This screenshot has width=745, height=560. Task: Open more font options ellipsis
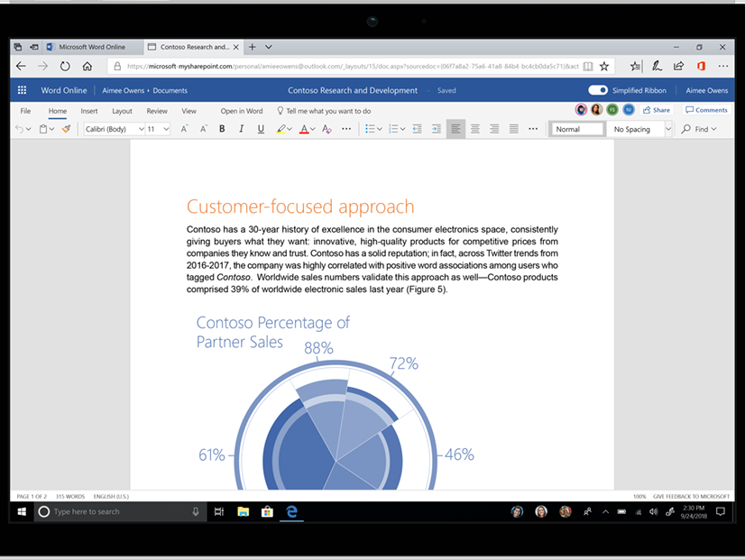point(346,129)
